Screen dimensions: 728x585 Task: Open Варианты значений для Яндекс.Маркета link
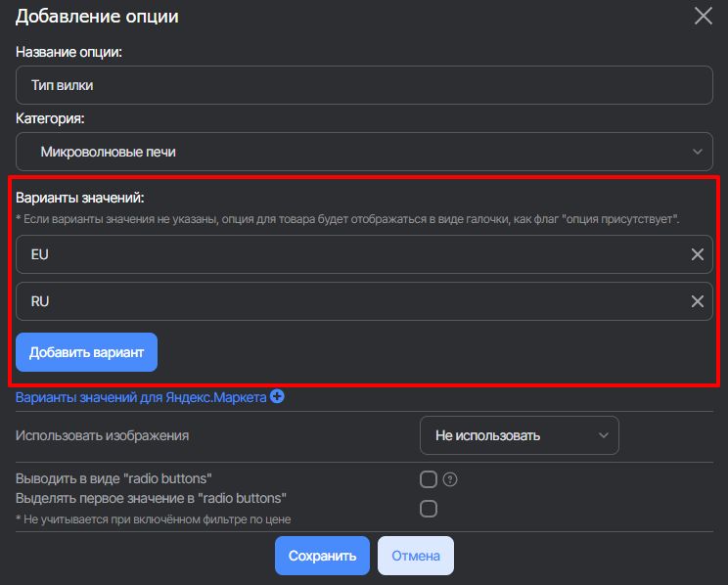(141, 397)
